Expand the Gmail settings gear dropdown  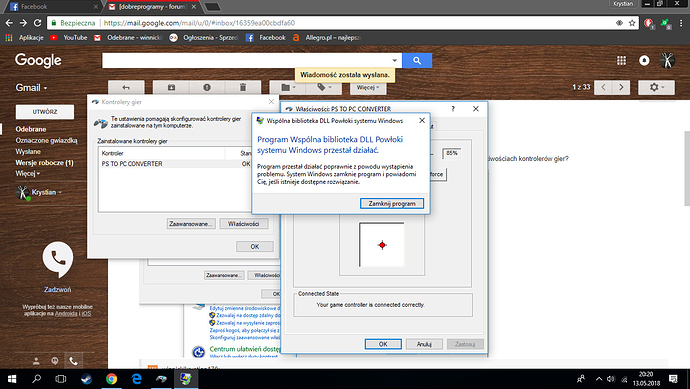(656, 88)
